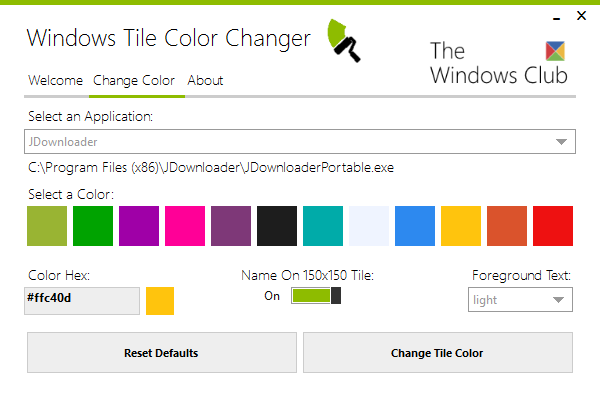
Task: Select the blue color swatch
Action: pos(415,226)
